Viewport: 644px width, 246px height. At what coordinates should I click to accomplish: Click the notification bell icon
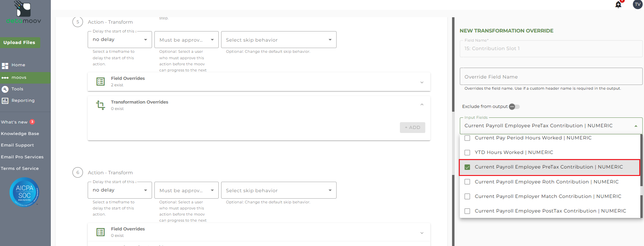click(x=618, y=5)
